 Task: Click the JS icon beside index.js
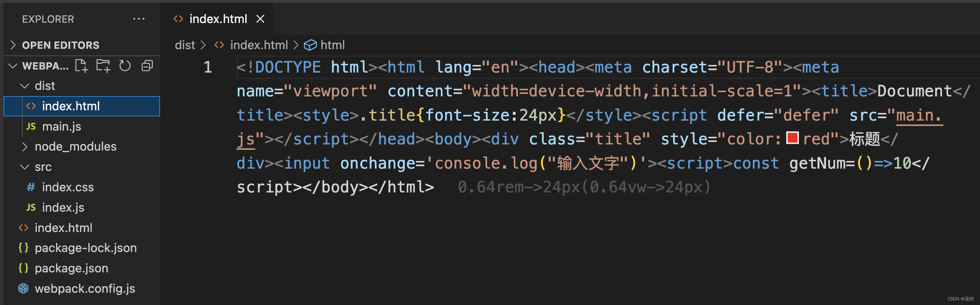31,207
